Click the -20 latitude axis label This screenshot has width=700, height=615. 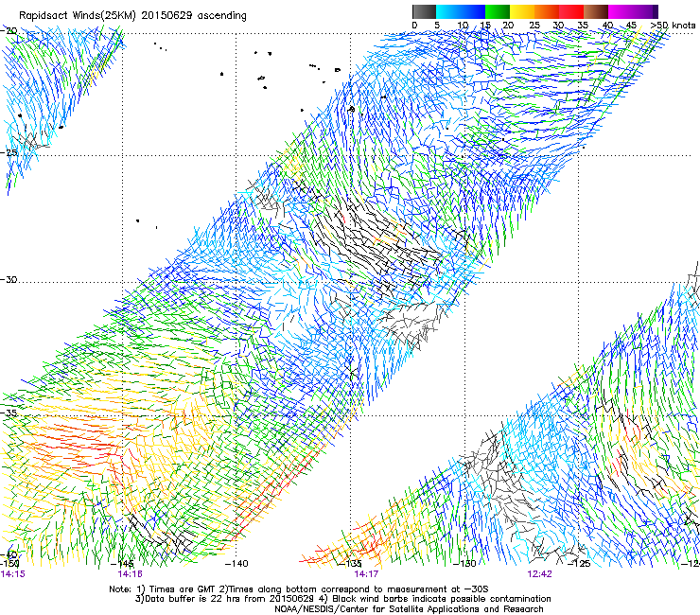pyautogui.click(x=9, y=30)
